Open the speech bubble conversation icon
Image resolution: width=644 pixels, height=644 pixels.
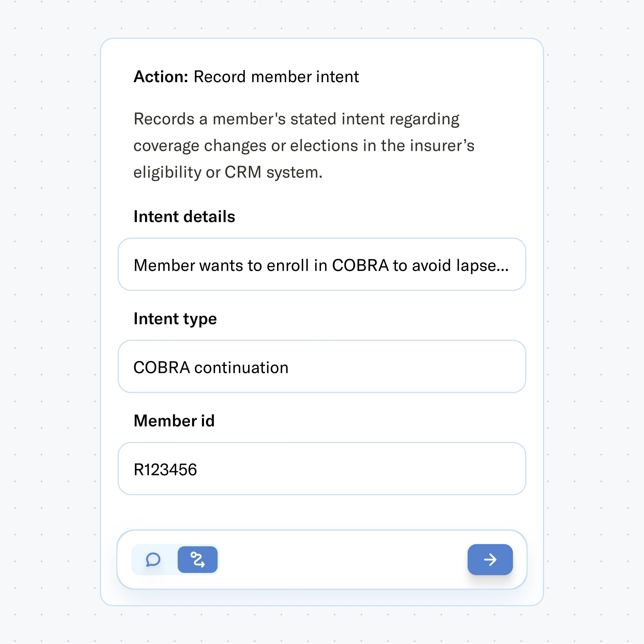pyautogui.click(x=154, y=559)
